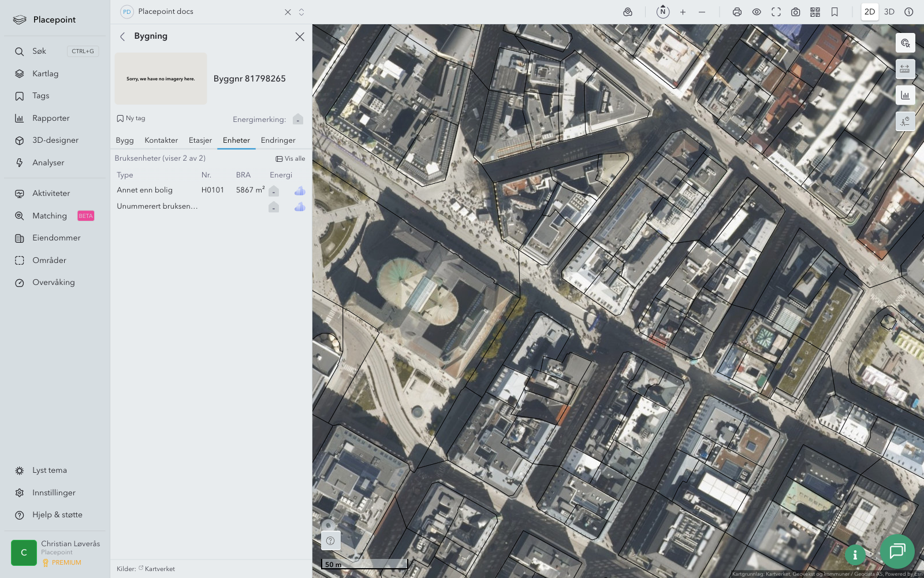
Task: Switch to Lyst tema
Action: pos(50,470)
